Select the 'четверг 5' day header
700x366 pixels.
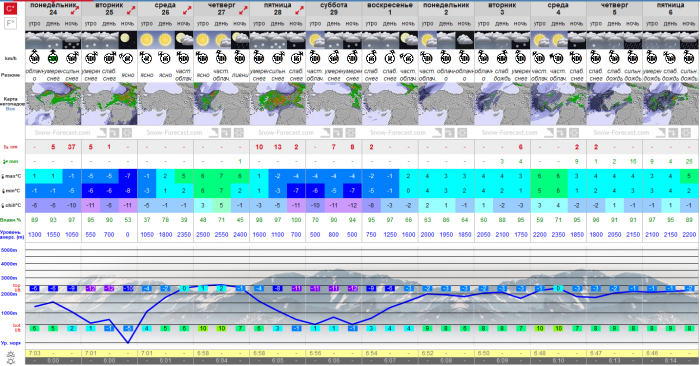tap(614, 8)
